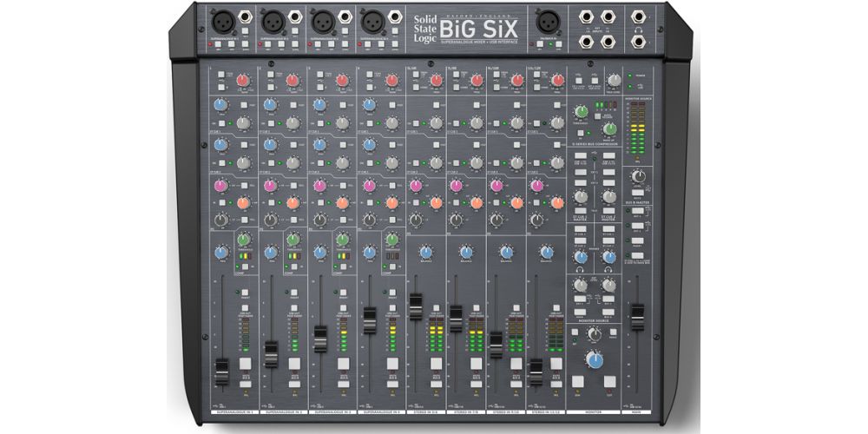This screenshot has height=434, width=868.
Task: Adjust the green bus compressor threshold knob
Action: pos(582,111)
